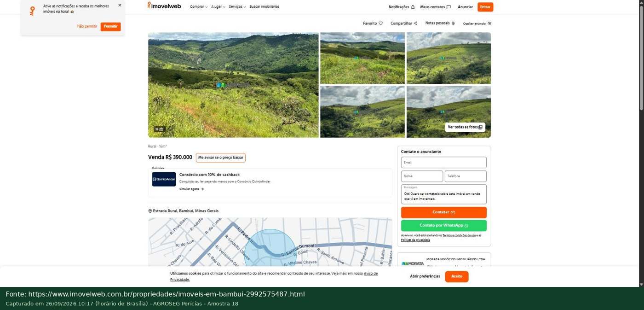
Task: Share listing via Compartilhar
Action: [x=404, y=23]
